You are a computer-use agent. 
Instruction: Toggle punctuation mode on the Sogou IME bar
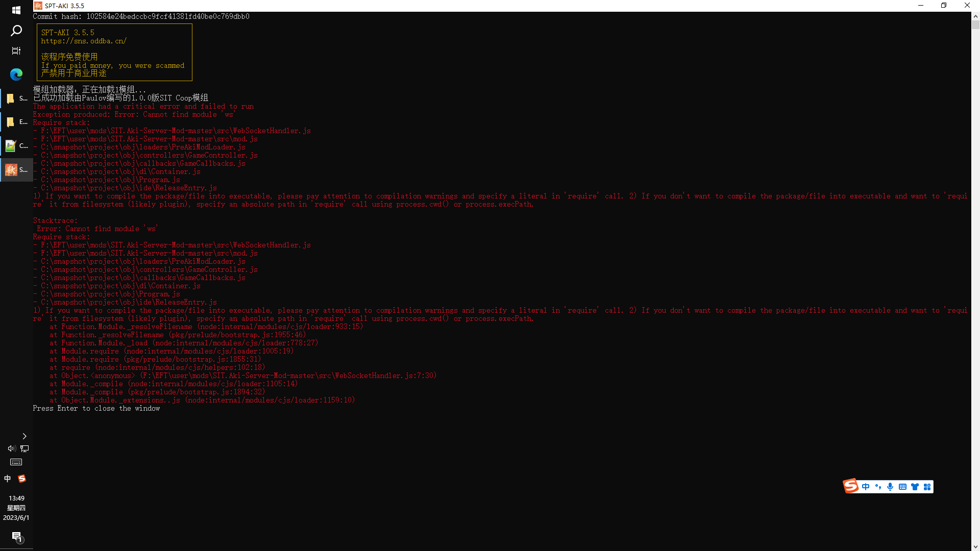878,487
